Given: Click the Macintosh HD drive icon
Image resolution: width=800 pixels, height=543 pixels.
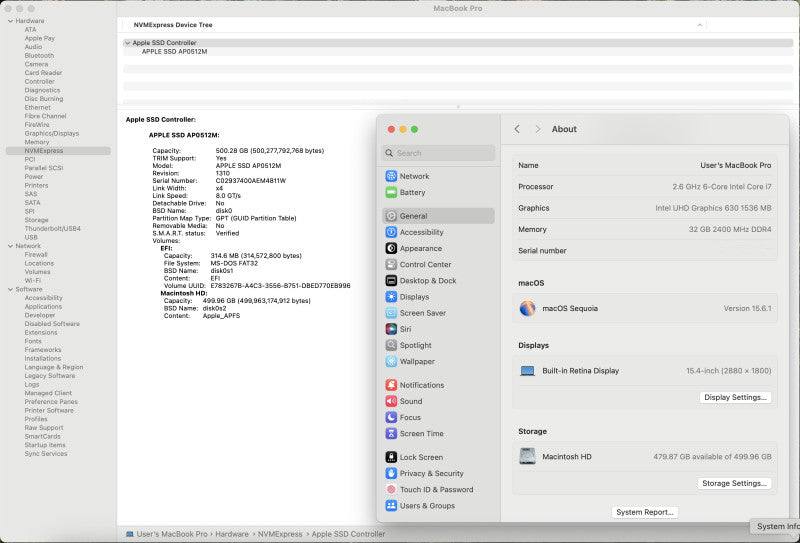Looking at the screenshot, I should 528,456.
